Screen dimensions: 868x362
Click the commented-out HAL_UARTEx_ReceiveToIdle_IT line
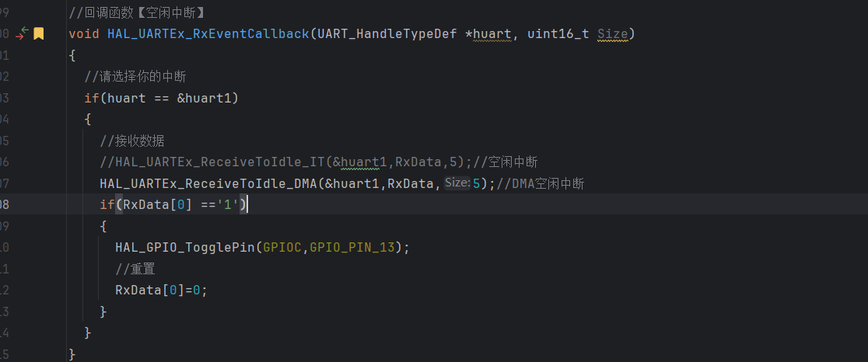tap(319, 162)
